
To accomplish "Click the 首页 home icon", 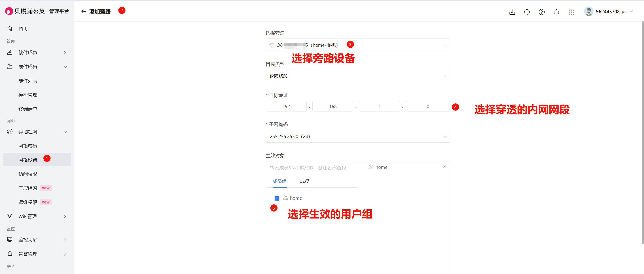I will (10, 29).
